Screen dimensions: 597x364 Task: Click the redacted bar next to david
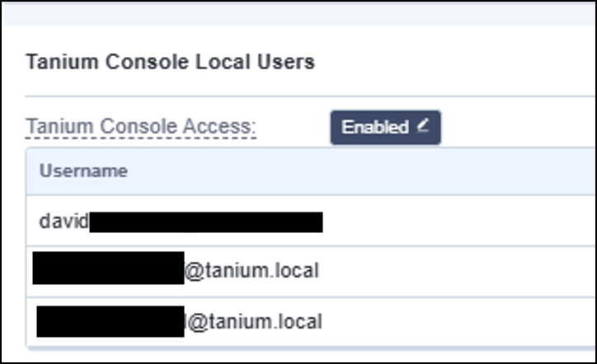point(205,222)
